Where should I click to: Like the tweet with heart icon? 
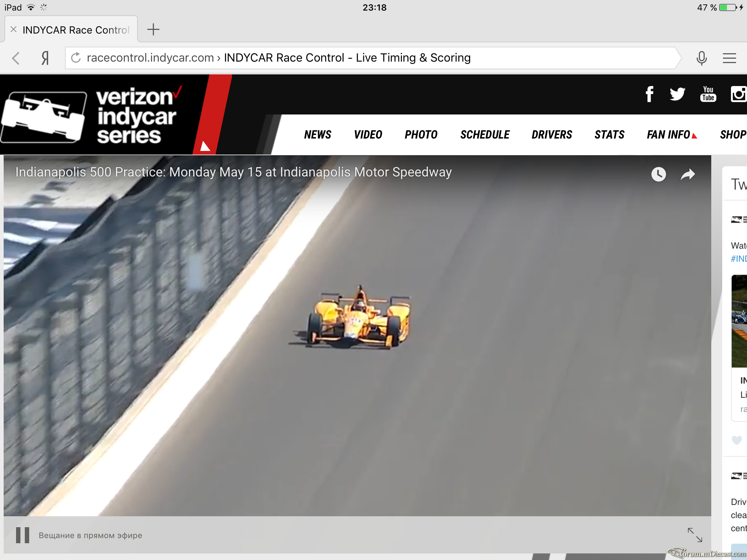coord(737,440)
